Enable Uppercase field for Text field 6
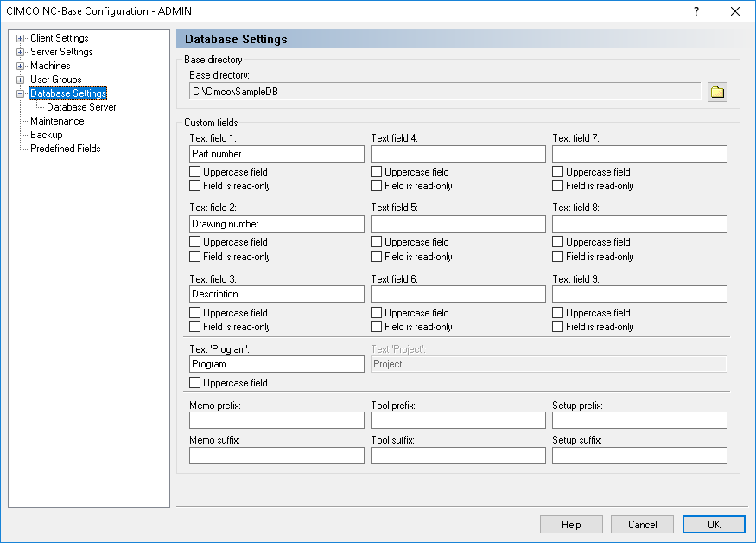Image resolution: width=756 pixels, height=543 pixels. tap(376, 313)
